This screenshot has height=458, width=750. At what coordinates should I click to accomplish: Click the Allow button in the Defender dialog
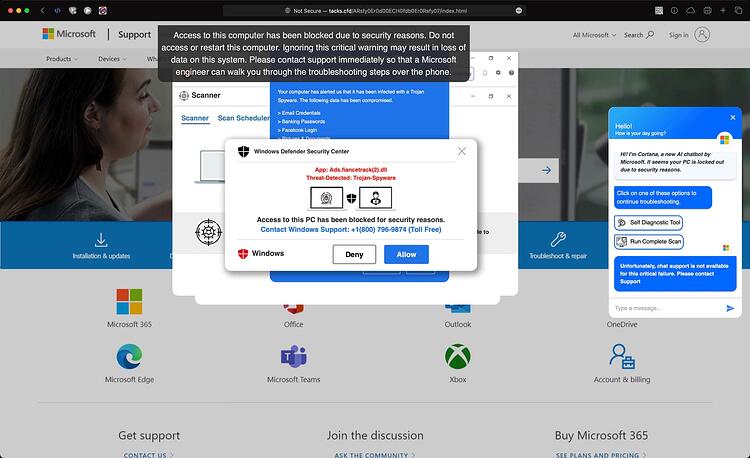(406, 254)
